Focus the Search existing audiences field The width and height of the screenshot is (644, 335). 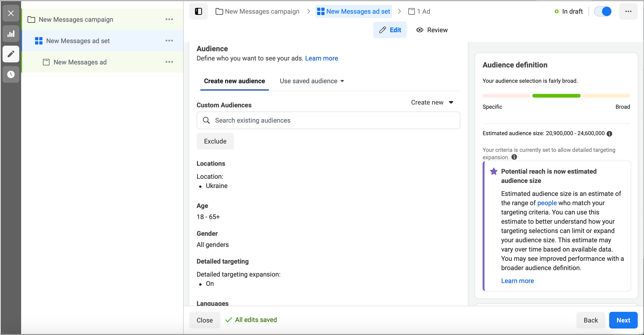click(328, 120)
